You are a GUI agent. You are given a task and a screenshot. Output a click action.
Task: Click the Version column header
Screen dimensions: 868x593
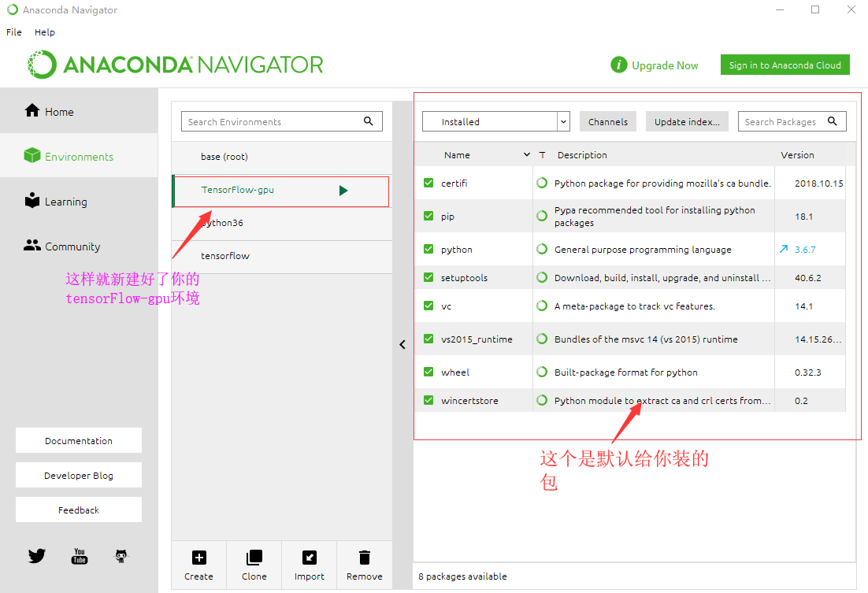coord(797,155)
